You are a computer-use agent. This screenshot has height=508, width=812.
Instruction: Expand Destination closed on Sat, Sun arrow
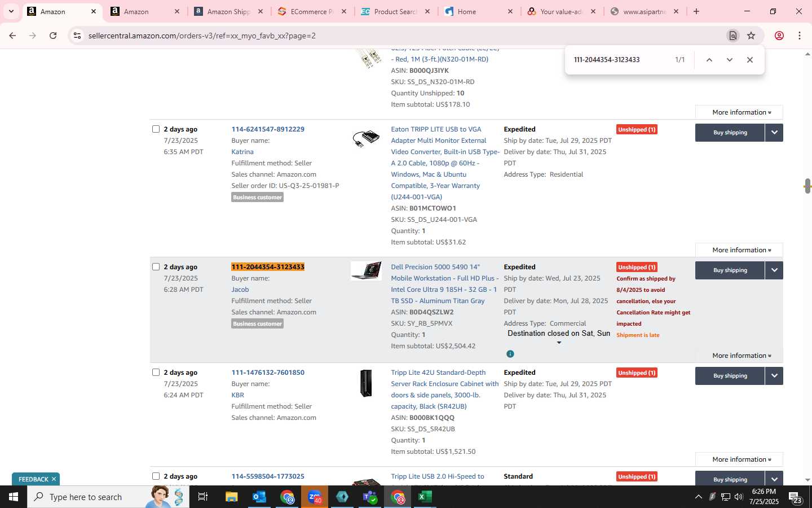click(559, 343)
